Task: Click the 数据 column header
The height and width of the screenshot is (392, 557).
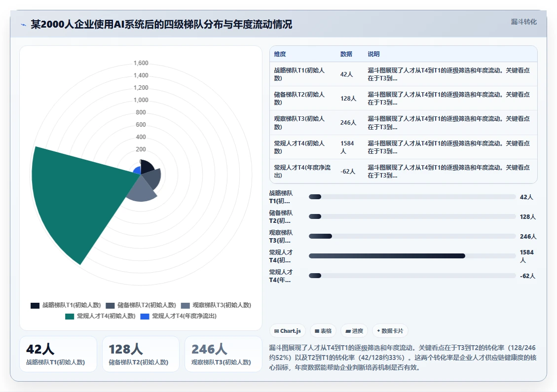Action: pos(346,54)
